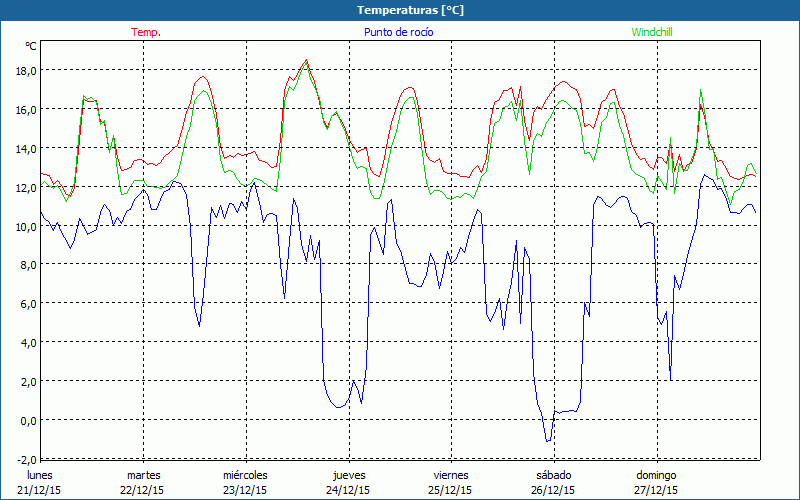Click the 10,0 y-axis value
Image resolution: width=800 pixels, height=500 pixels.
pyautogui.click(x=26, y=227)
